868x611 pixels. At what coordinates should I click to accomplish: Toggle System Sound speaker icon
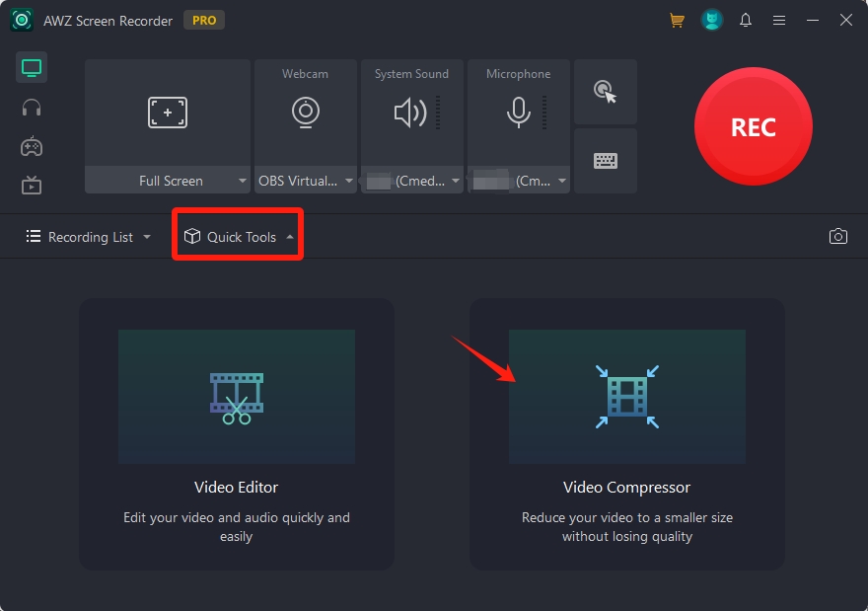coord(409,113)
